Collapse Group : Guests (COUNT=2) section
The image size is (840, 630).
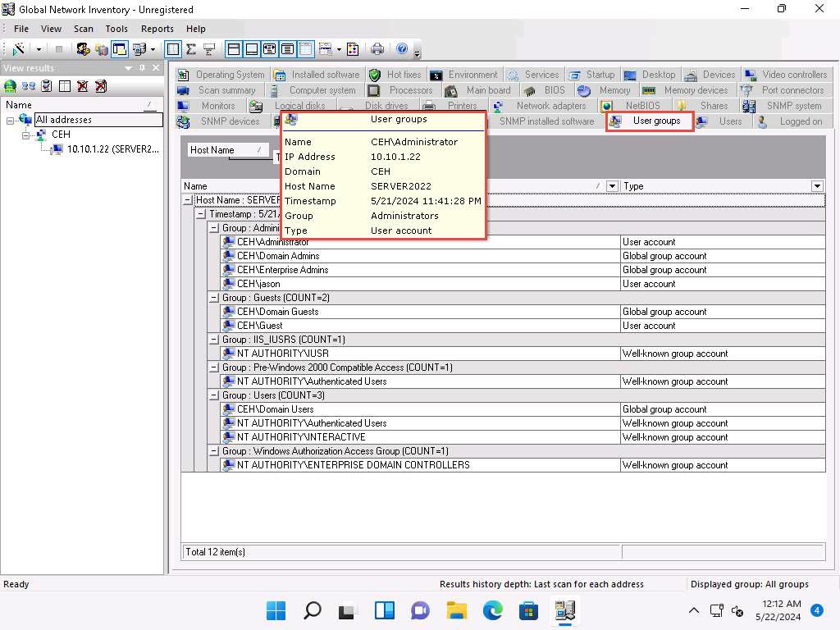(214, 298)
